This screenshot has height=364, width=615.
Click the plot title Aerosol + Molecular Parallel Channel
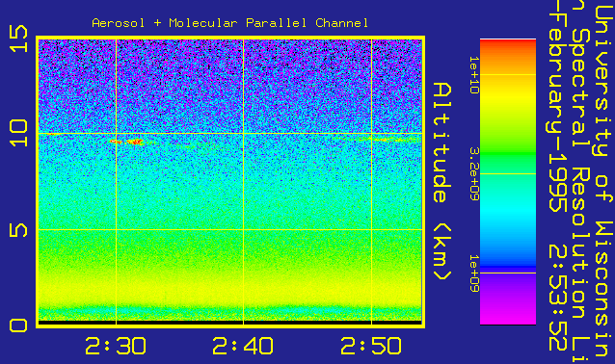pos(229,23)
